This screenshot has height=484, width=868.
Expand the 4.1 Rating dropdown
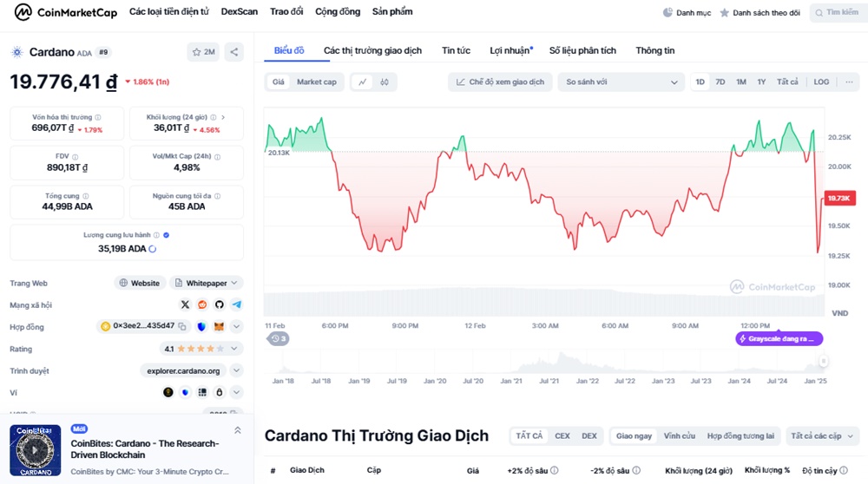tap(235, 349)
